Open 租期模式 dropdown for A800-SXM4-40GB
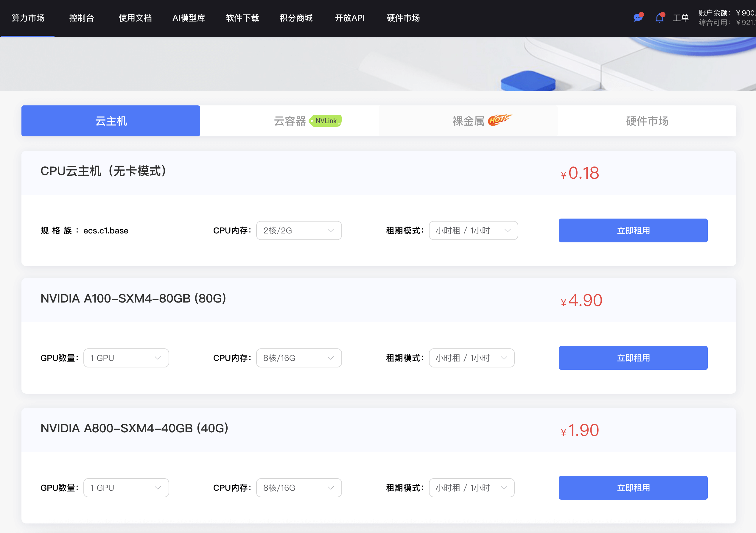 tap(472, 487)
